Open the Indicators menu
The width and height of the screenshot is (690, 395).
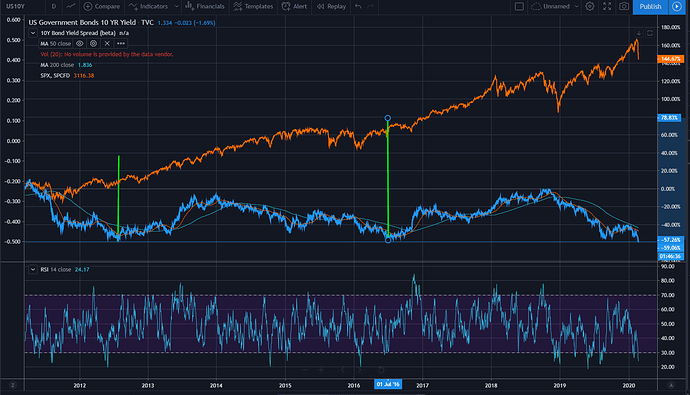coord(148,6)
